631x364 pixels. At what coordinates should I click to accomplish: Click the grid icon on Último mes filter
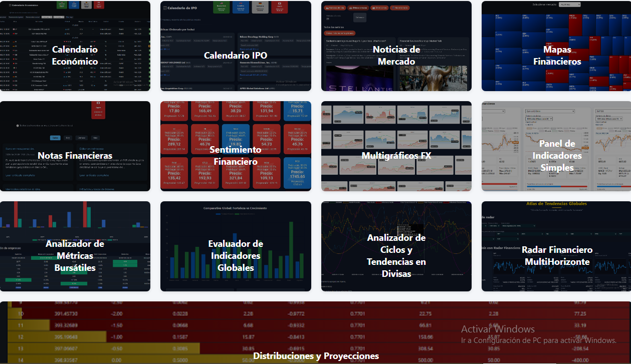[373, 8]
